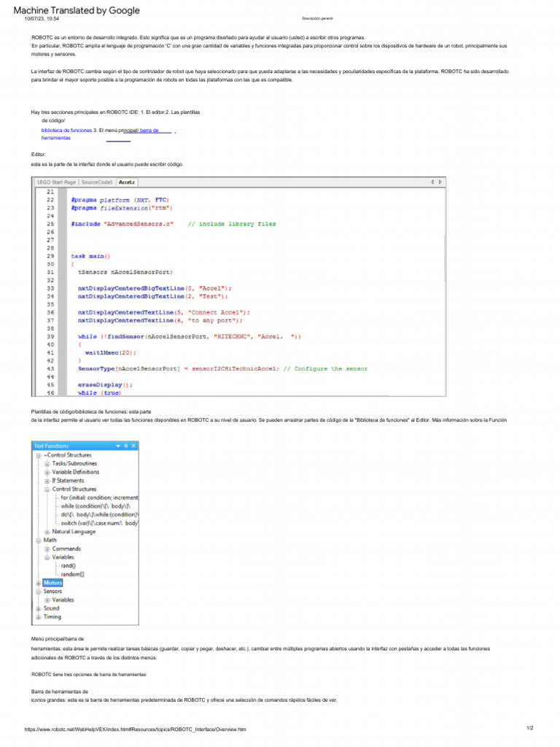Expand the If Statements node
Viewport: 560px width, 747px height.
47,481
